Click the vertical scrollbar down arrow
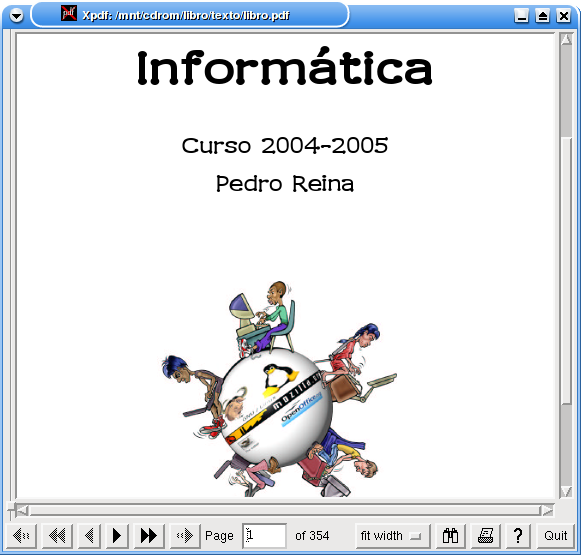Viewport: 581px width, 555px height. click(566, 492)
